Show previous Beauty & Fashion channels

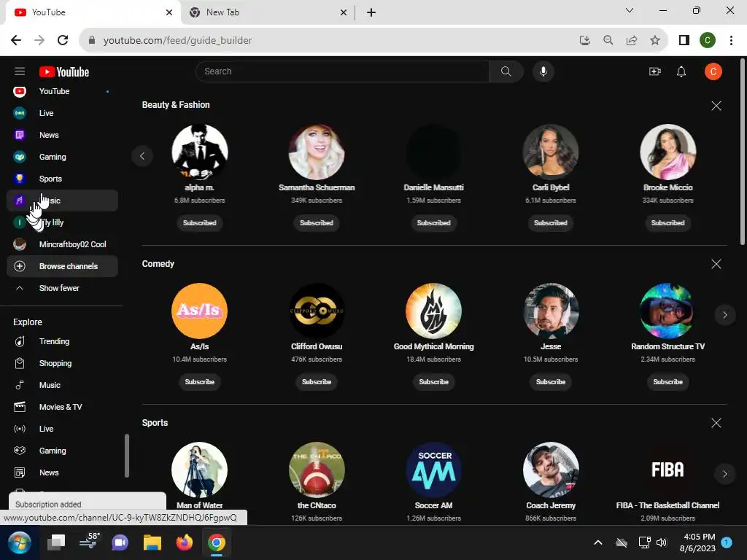point(142,156)
